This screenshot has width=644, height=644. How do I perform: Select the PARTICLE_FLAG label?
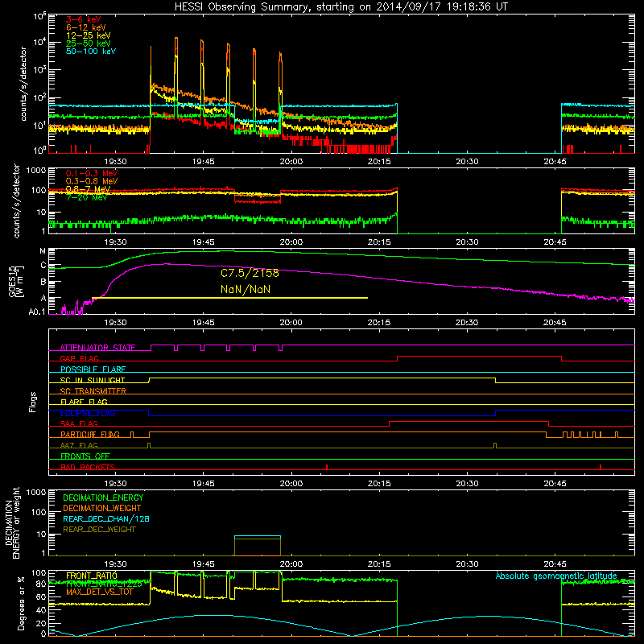coord(90,435)
